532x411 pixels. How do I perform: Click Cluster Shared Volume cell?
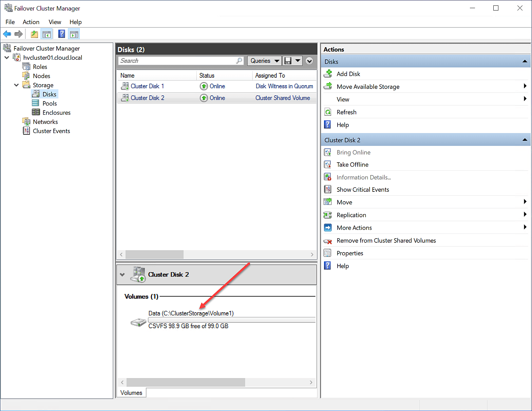coord(283,98)
